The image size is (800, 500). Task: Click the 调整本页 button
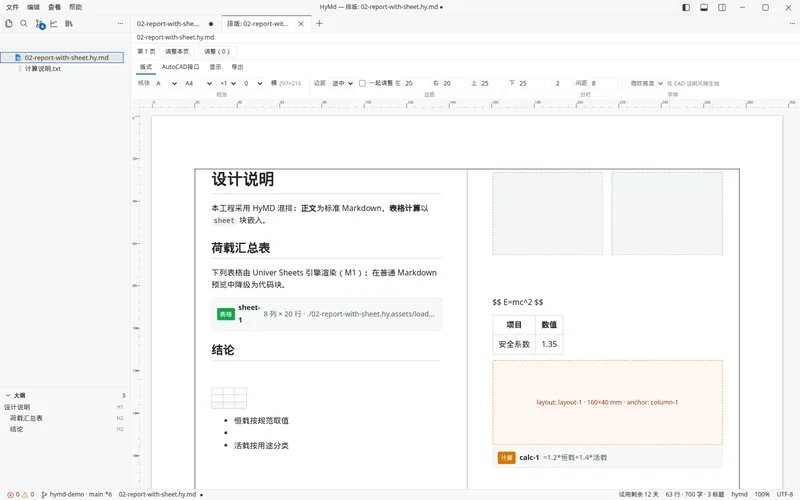point(177,52)
